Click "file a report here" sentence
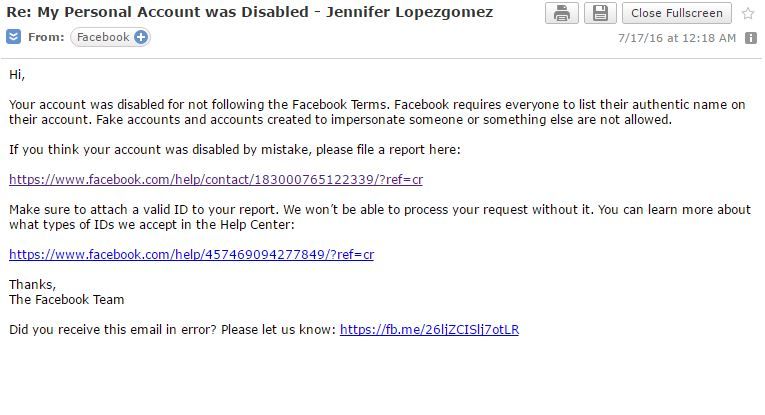Viewport: 765px width, 415px height. pos(235,150)
